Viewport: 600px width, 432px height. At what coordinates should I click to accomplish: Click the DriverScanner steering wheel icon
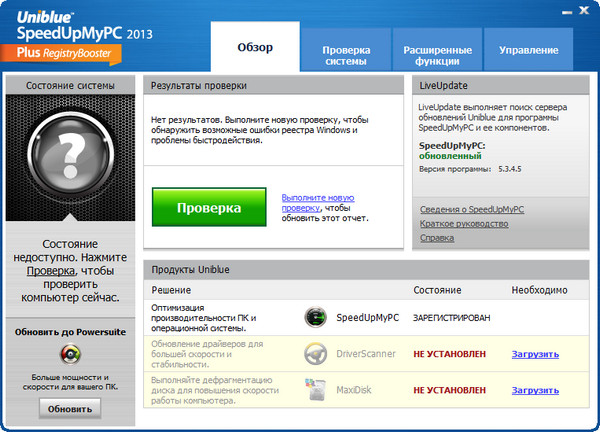(316, 353)
